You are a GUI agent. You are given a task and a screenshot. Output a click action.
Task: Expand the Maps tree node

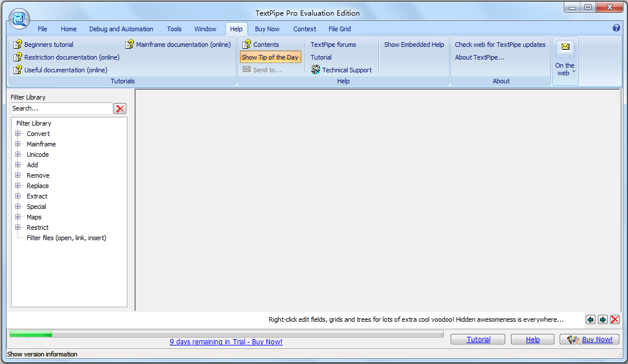click(17, 217)
